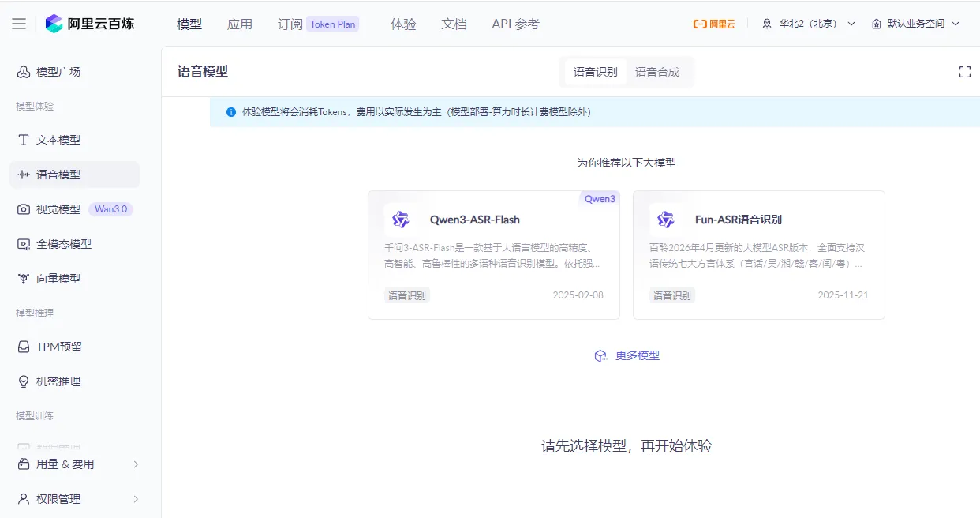
Task: Click the 视觉模型 camera icon
Action: point(24,209)
